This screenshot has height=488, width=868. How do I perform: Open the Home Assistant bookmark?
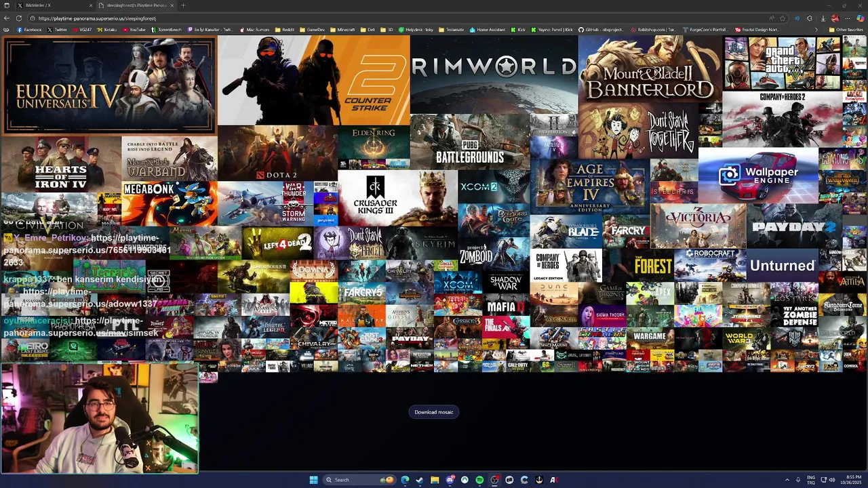tap(488, 30)
